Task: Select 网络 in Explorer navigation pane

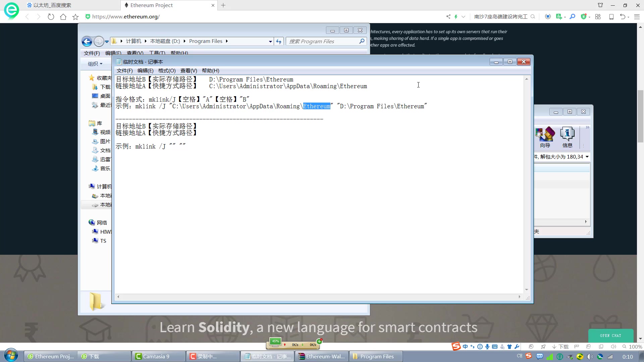Action: coord(98,223)
